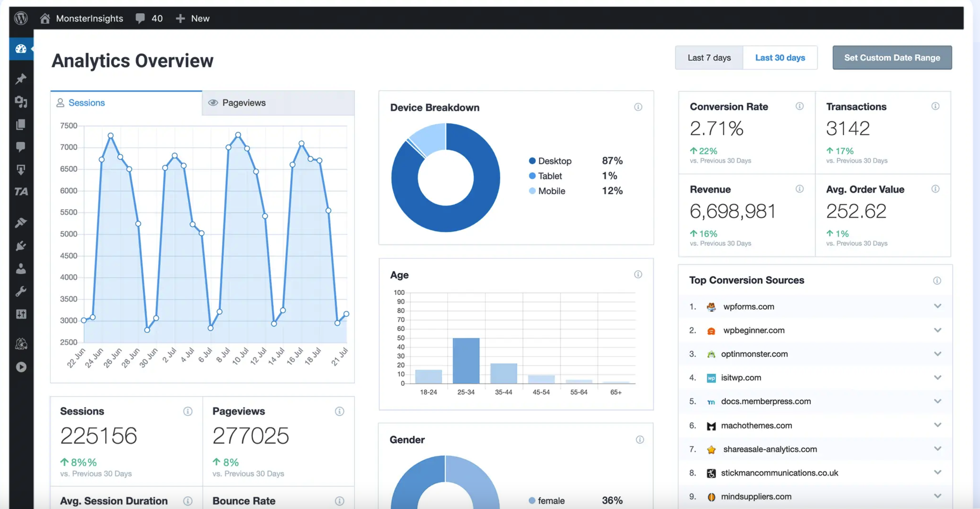Open the play button at sidebar bottom
This screenshot has height=509, width=980.
coord(21,367)
